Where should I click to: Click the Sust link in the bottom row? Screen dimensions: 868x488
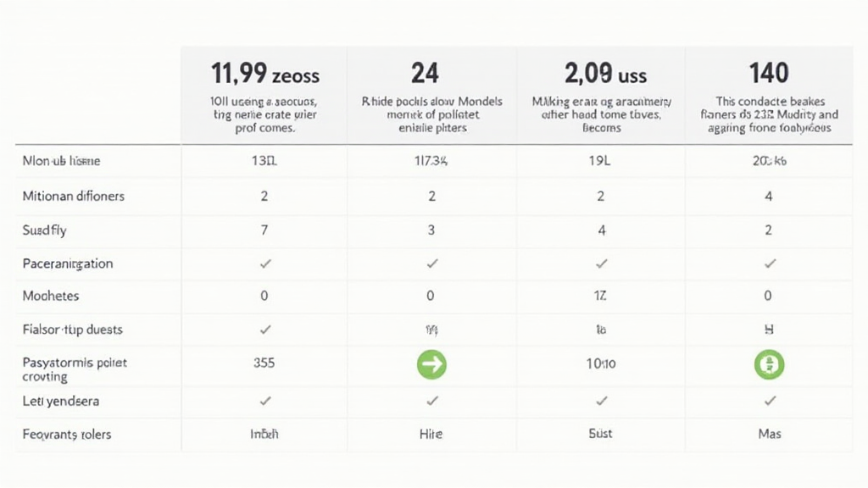coord(601,434)
